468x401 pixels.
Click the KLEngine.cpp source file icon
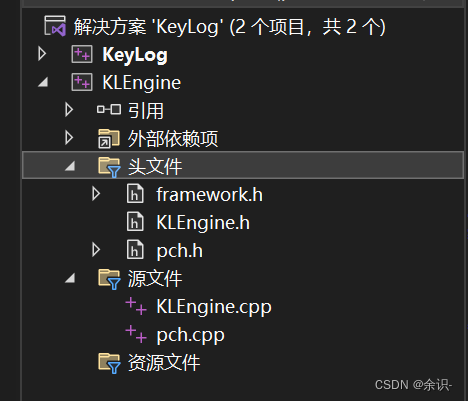(x=136, y=306)
